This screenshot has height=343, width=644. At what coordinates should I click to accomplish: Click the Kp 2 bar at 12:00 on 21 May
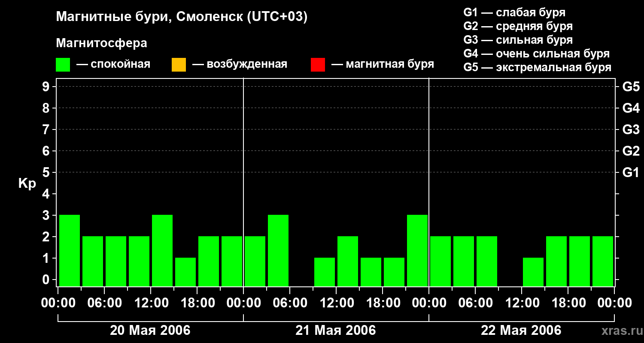pyautogui.click(x=348, y=261)
